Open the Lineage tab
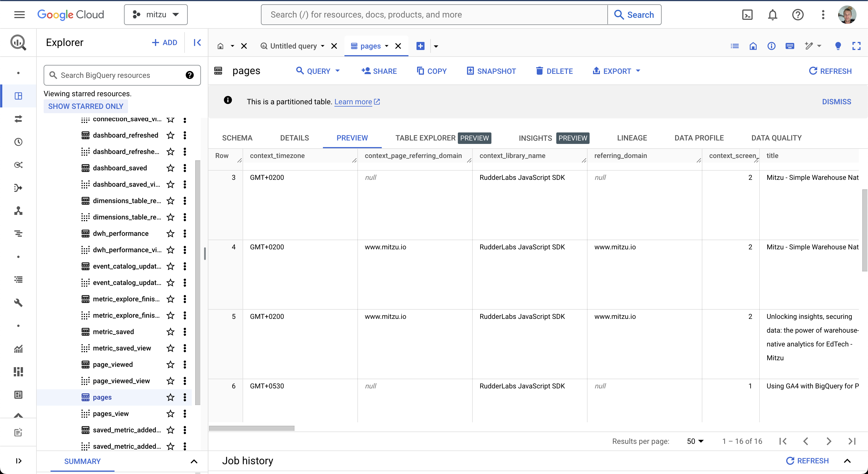 tap(632, 138)
